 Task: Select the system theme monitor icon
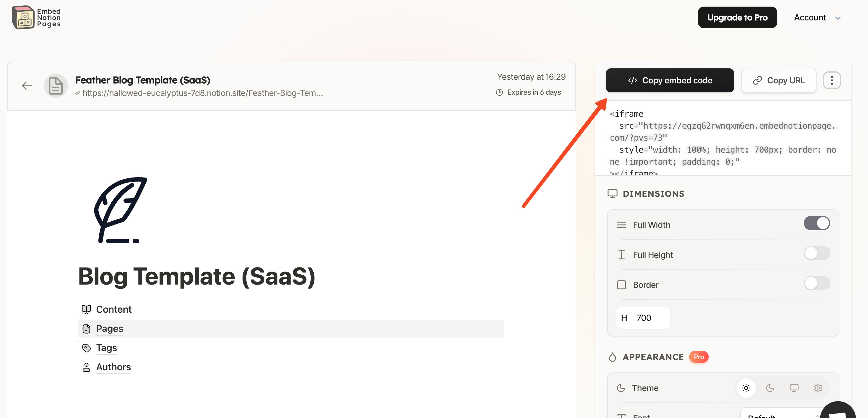[794, 388]
